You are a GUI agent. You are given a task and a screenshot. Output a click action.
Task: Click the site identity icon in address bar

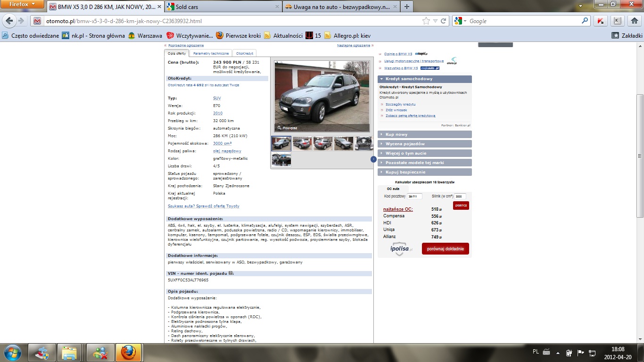(x=38, y=21)
